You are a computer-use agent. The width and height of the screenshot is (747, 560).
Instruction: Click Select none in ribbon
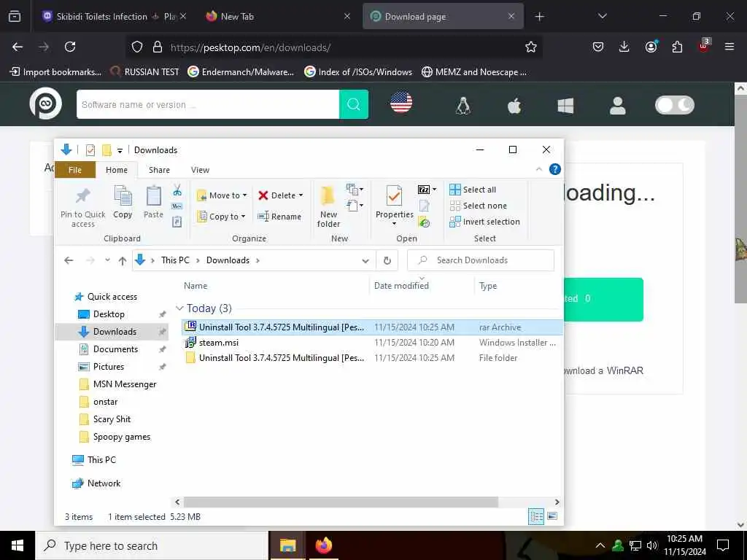[x=479, y=206]
